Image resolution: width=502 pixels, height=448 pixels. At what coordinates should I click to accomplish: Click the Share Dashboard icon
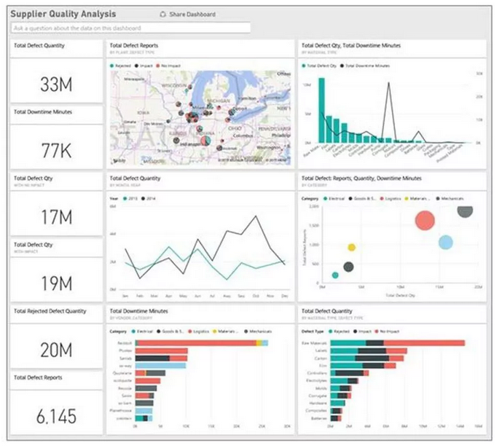tap(162, 15)
